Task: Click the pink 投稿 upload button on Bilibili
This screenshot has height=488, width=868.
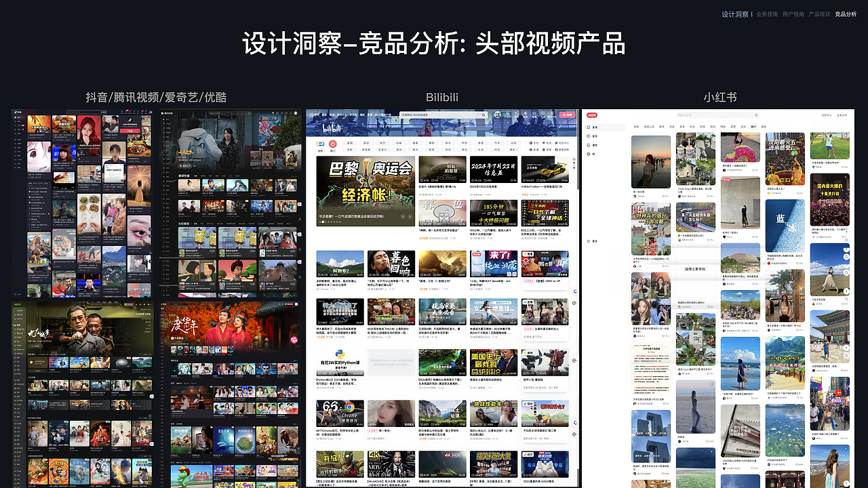Action: point(567,115)
